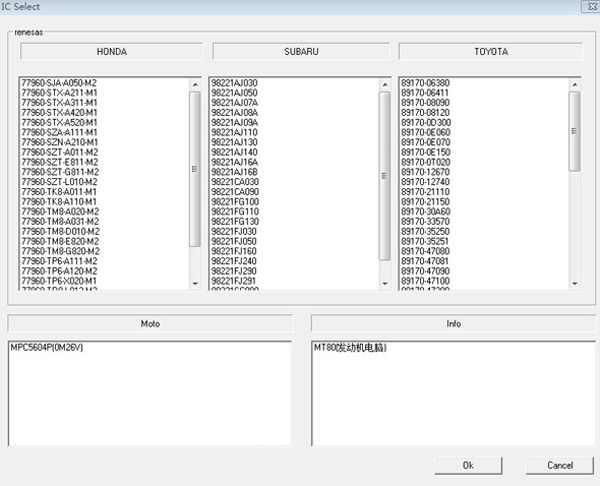Select Toyota entry 89170-06380
The width and height of the screenshot is (600, 486).
(x=425, y=83)
